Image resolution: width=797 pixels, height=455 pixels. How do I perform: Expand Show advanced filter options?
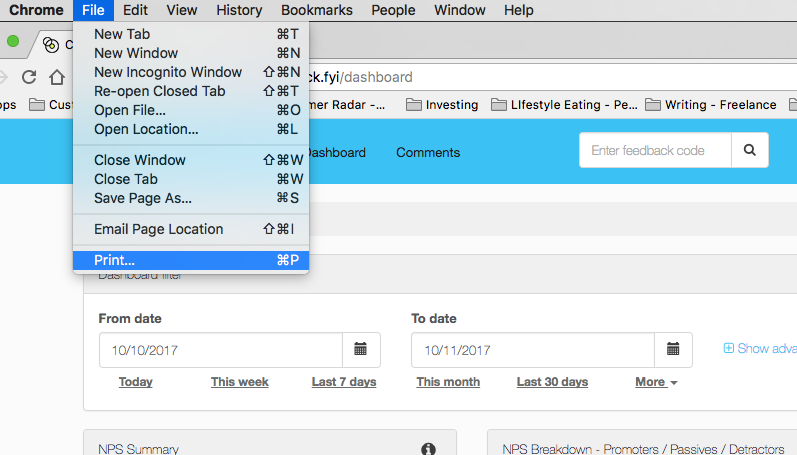point(759,349)
